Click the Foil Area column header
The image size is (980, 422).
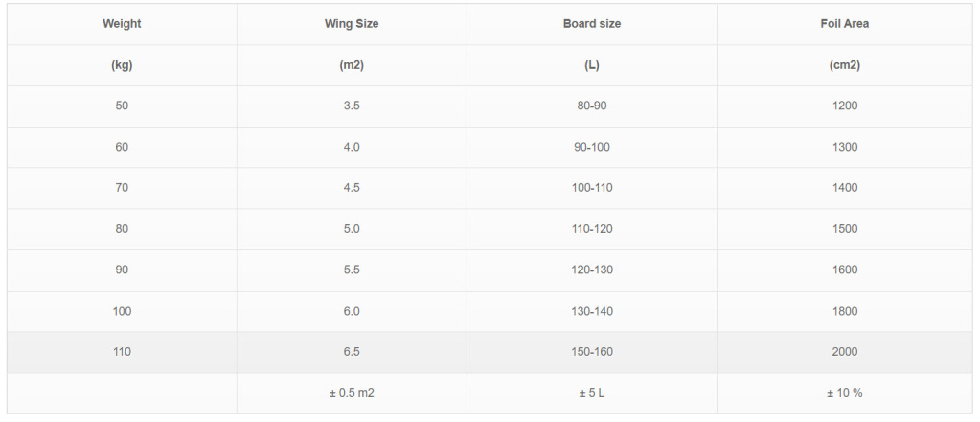pyautogui.click(x=845, y=24)
